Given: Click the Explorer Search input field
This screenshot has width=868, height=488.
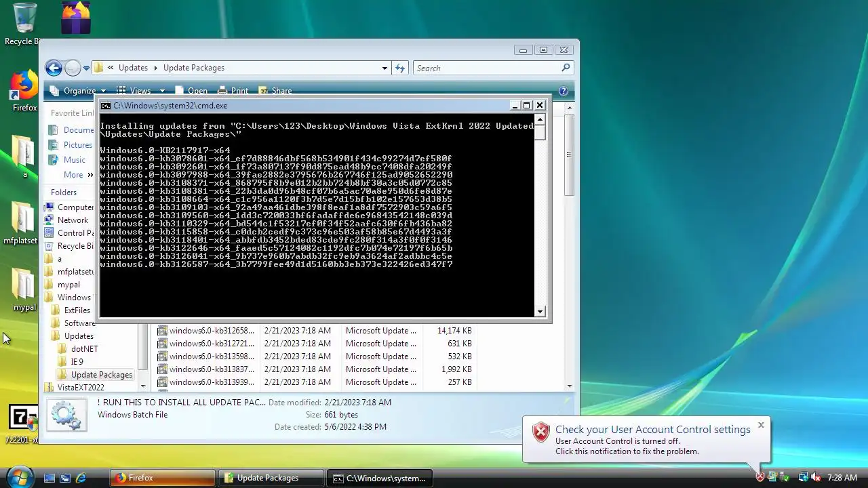Looking at the screenshot, I should [x=486, y=68].
